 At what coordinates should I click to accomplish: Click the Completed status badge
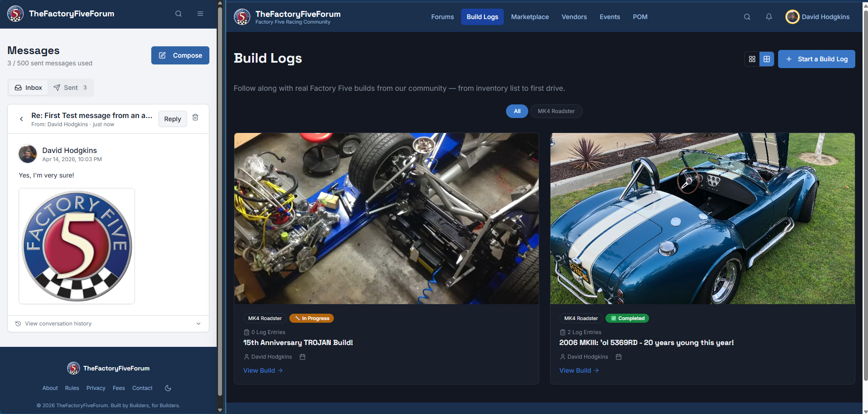(x=627, y=318)
